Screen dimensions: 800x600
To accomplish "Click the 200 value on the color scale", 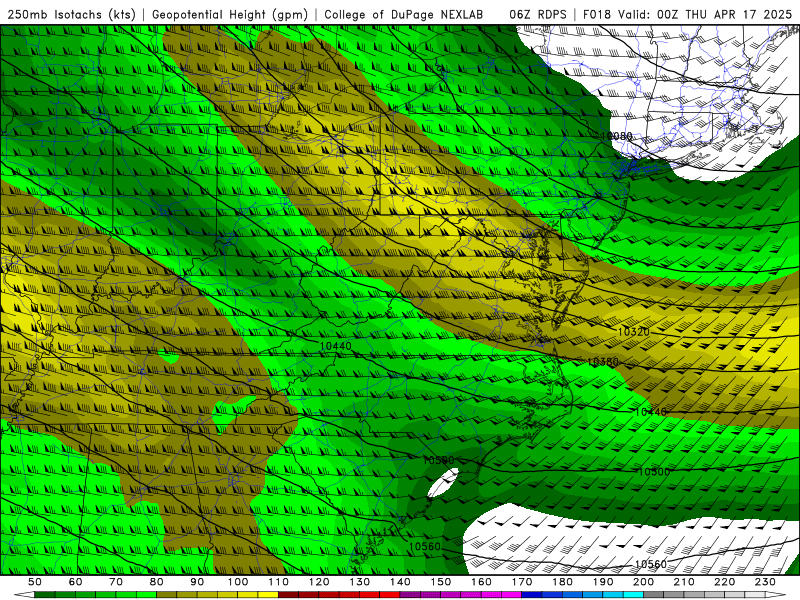I will tap(644, 582).
